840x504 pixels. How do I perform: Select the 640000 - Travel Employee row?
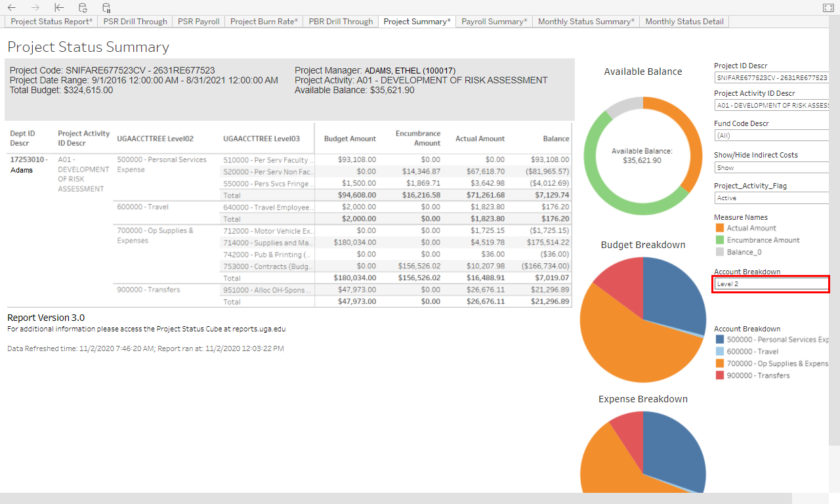[267, 207]
